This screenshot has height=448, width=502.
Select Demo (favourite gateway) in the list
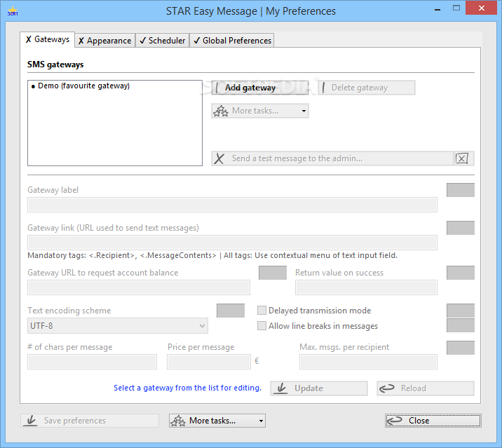coord(81,86)
